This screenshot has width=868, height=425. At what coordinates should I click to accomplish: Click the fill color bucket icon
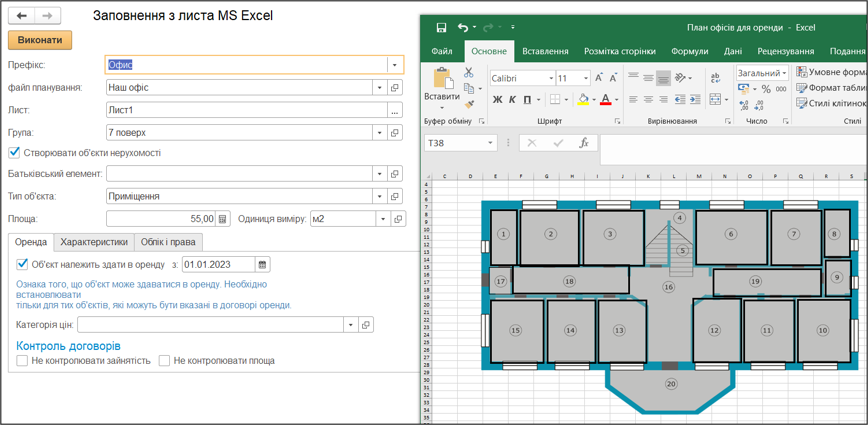[582, 100]
